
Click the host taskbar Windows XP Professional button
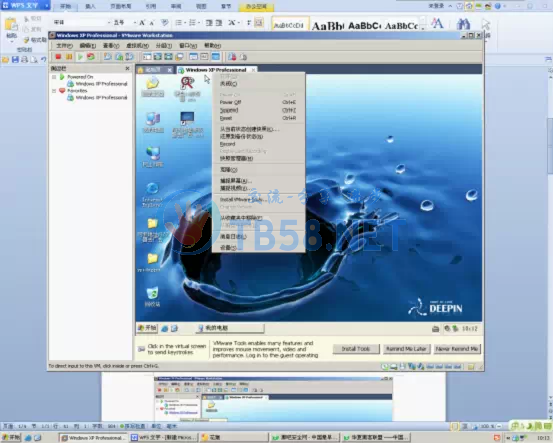93,438
